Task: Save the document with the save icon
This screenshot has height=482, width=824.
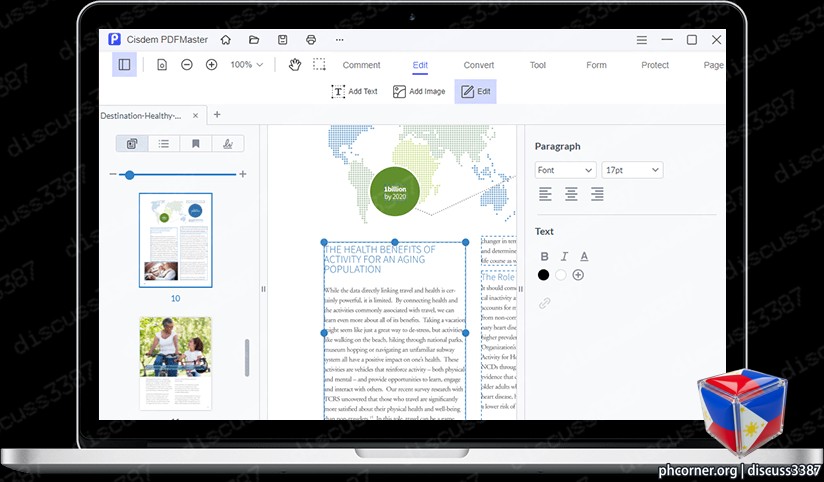Action: pyautogui.click(x=282, y=39)
